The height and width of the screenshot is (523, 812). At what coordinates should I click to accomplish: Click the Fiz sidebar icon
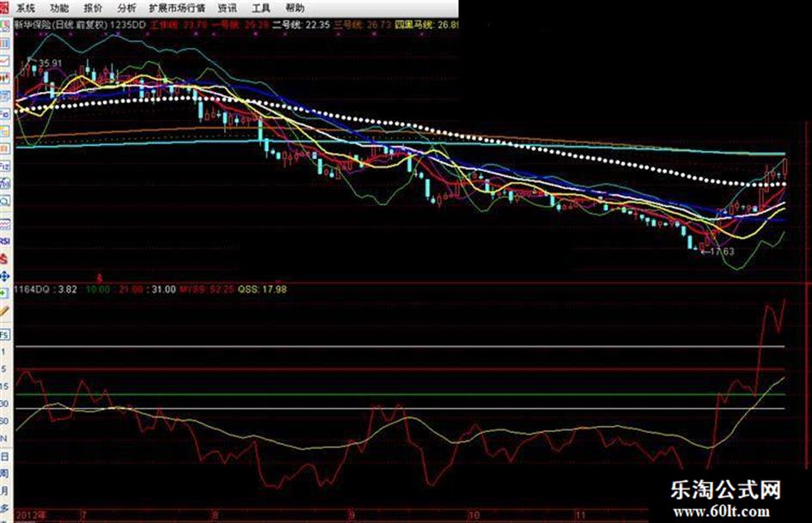[x=4, y=167]
